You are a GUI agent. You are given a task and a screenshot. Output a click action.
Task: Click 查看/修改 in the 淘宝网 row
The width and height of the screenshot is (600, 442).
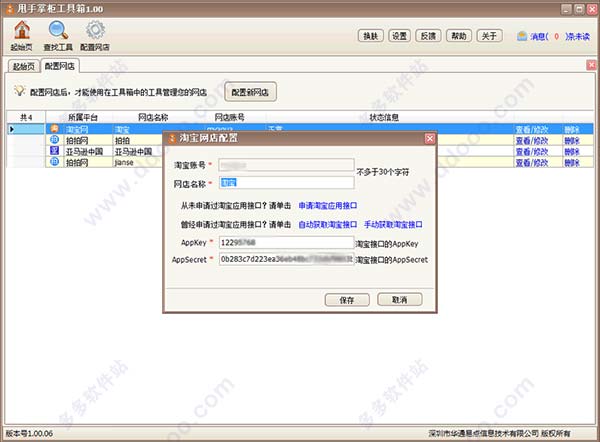[x=532, y=129]
